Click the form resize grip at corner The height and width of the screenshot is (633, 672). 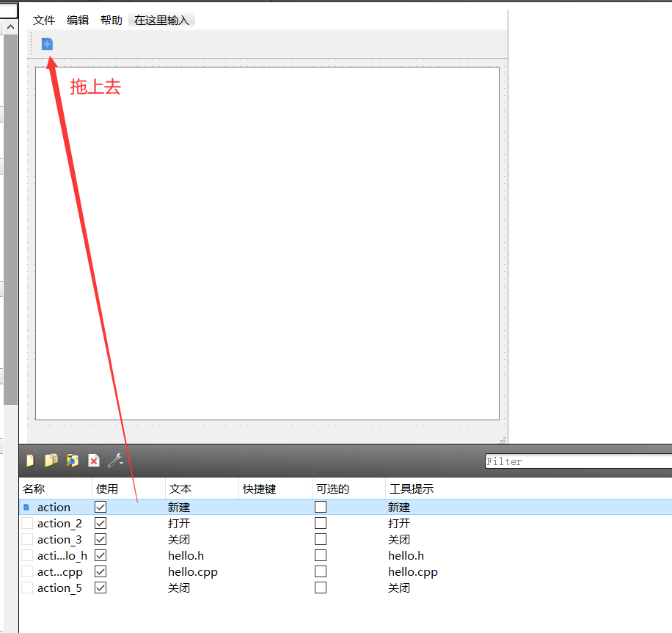[503, 440]
